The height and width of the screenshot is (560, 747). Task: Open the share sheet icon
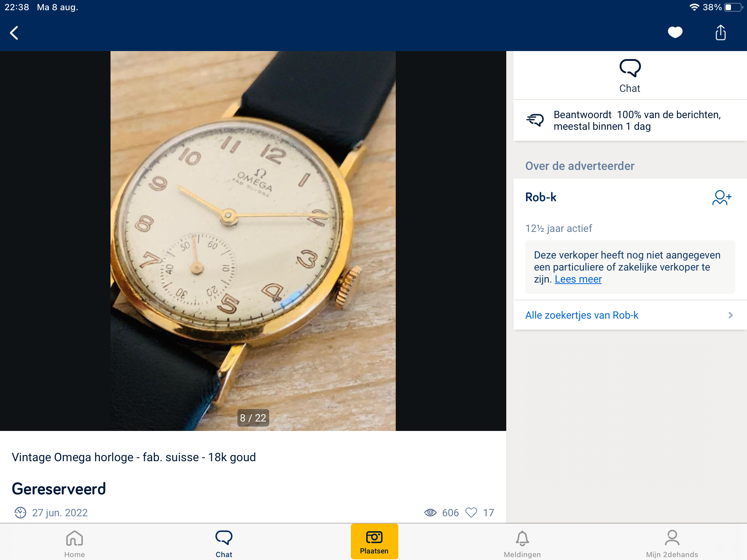[720, 32]
